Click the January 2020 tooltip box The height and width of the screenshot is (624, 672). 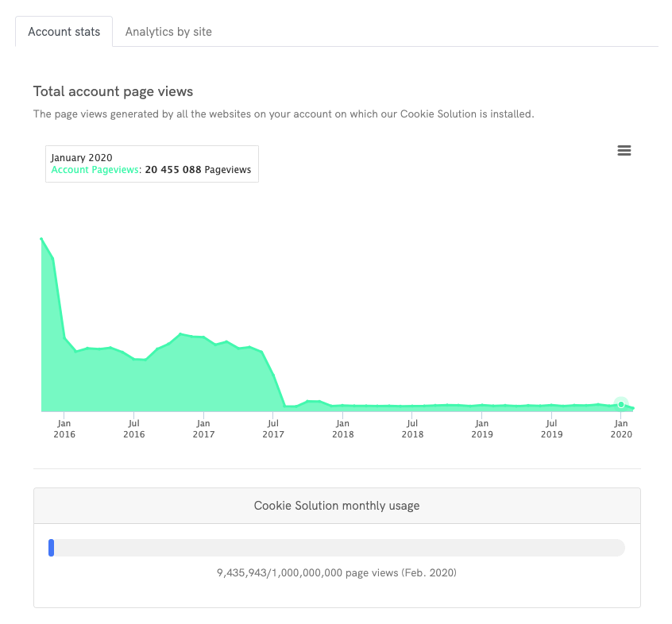152,164
